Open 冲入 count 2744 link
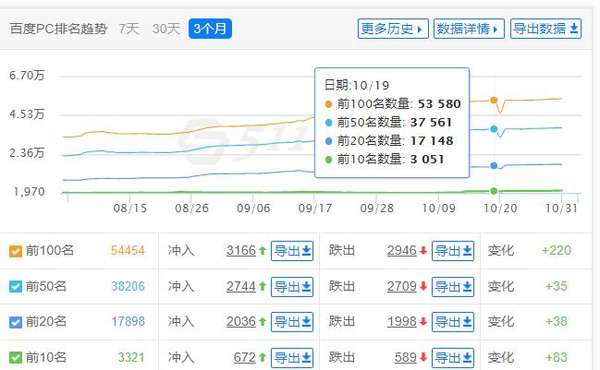 point(241,286)
